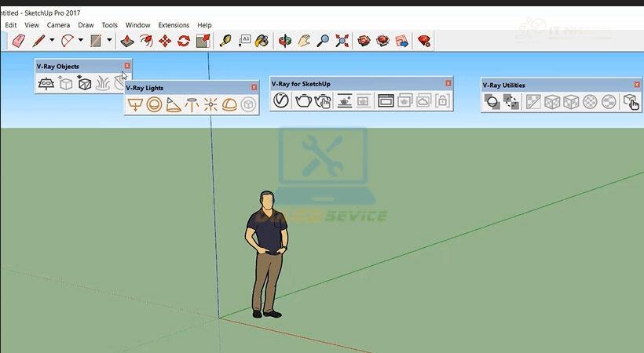Screen dimensions: 644x353
Task: Create a V-Ray Rectangle Light
Action: [135, 105]
